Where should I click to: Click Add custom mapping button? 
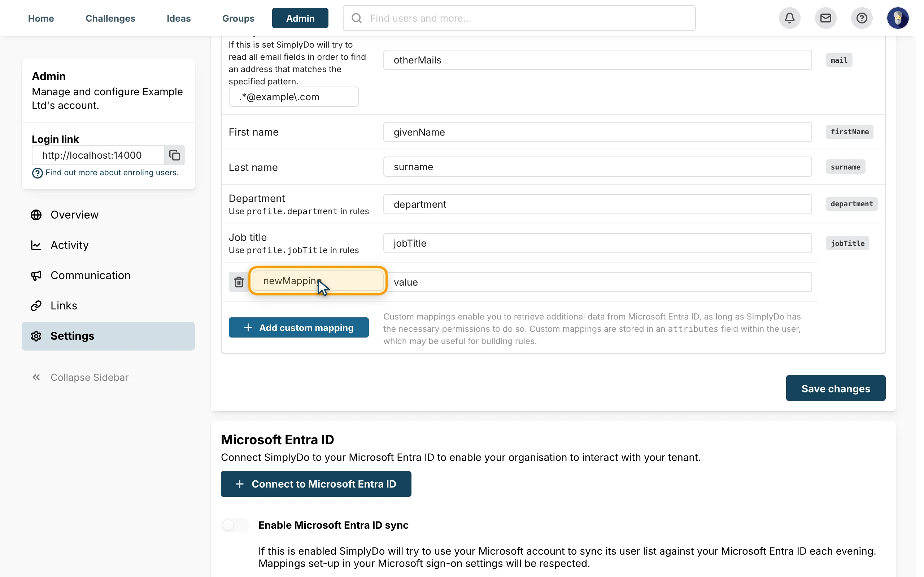298,327
